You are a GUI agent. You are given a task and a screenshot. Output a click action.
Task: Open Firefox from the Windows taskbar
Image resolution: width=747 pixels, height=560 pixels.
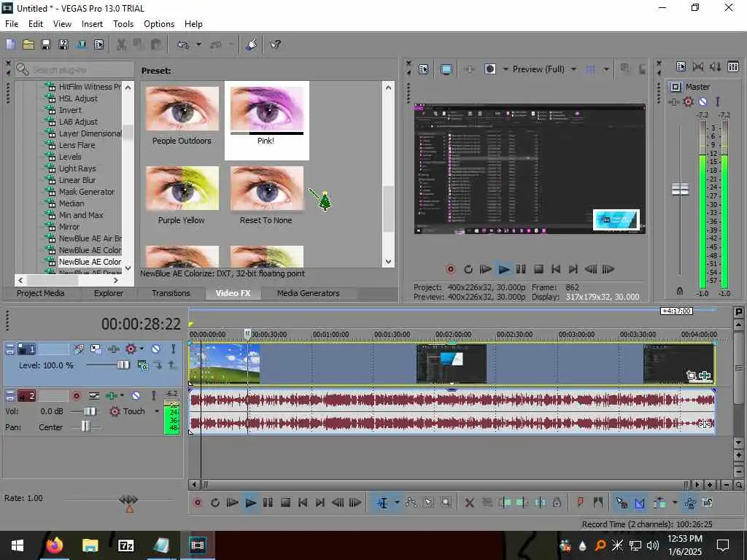[x=54, y=545]
